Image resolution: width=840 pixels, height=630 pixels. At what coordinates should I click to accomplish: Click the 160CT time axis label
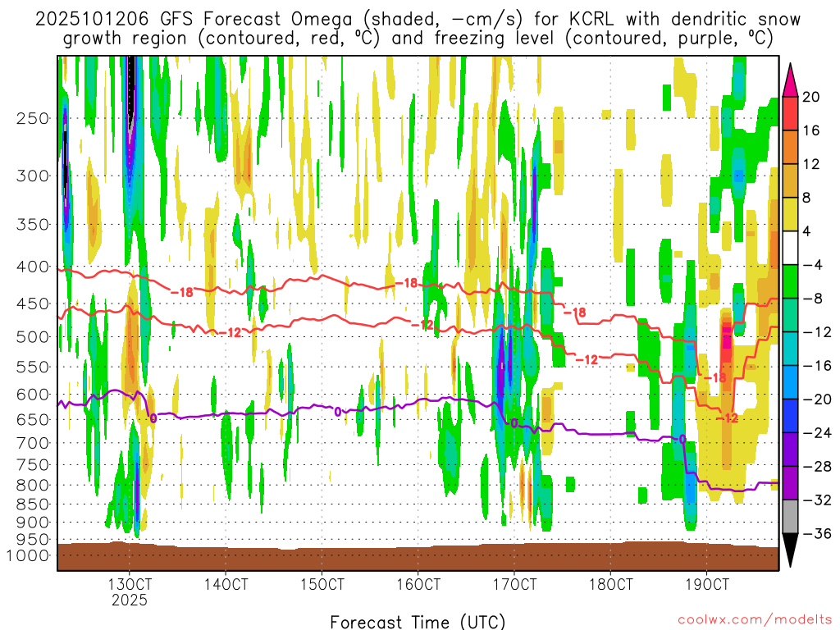[418, 584]
